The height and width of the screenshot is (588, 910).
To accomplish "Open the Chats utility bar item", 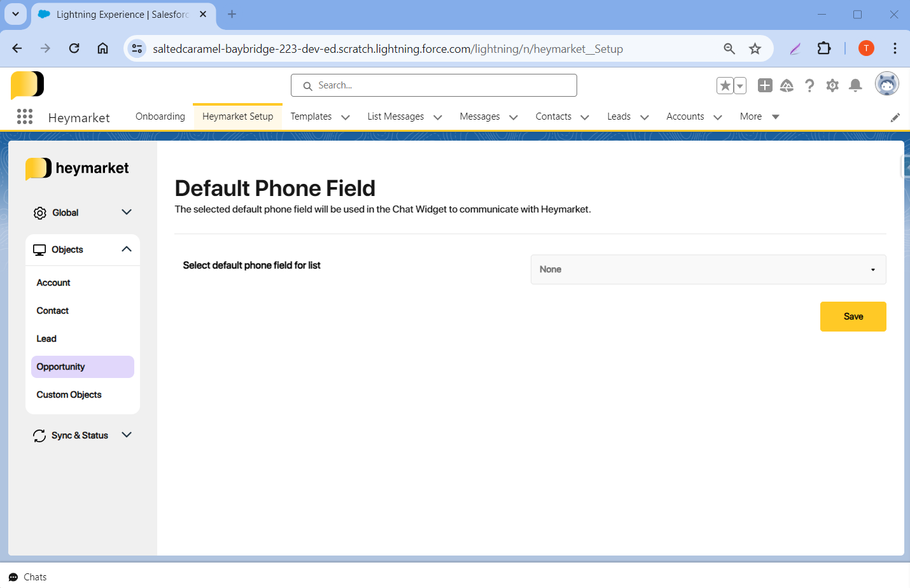I will click(x=28, y=577).
